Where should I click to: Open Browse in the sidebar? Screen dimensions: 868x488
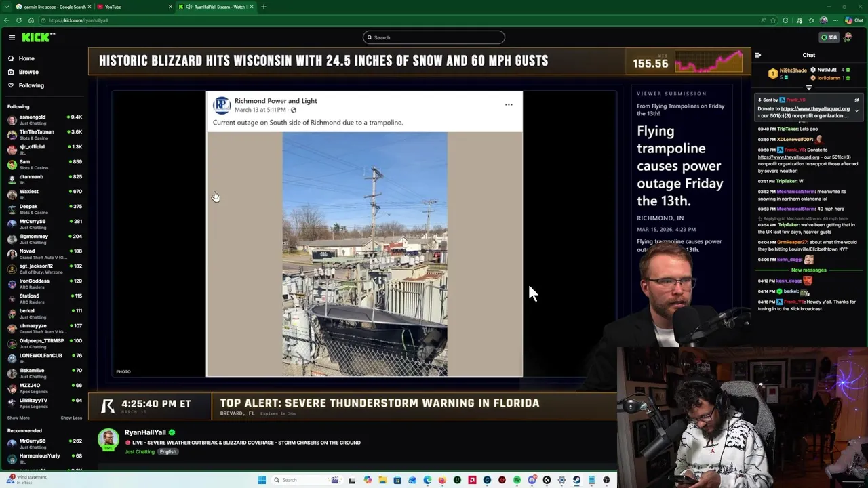click(x=28, y=72)
